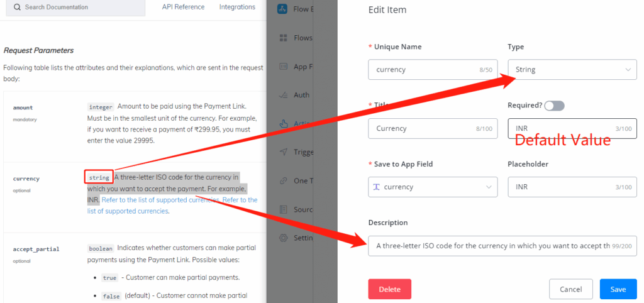The image size is (644, 303).
Task: Expand the Save to App Field dropdown
Action: [x=433, y=187]
